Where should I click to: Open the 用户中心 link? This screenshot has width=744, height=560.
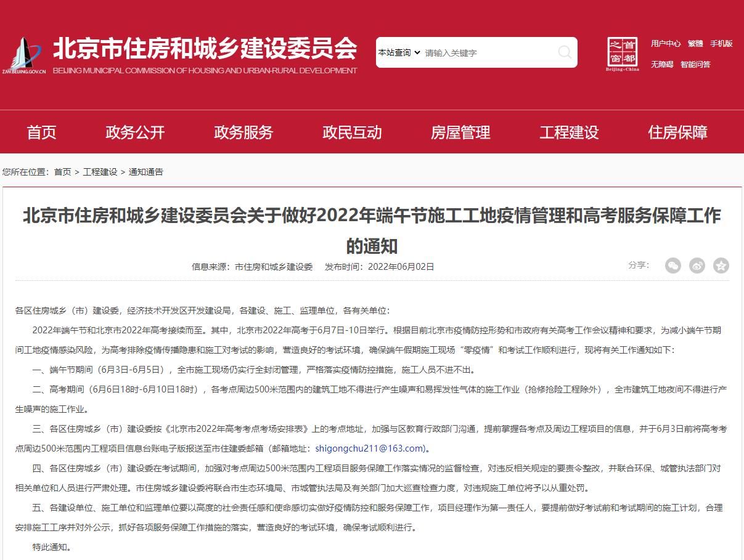666,44
